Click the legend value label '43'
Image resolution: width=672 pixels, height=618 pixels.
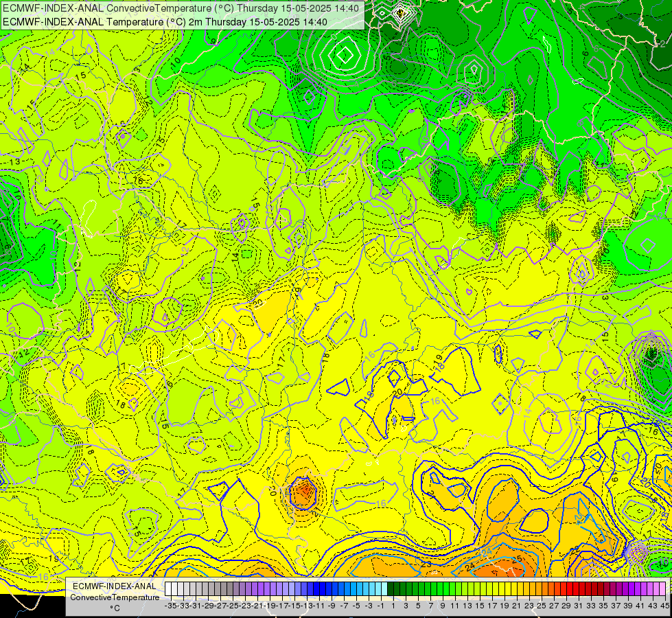click(653, 606)
